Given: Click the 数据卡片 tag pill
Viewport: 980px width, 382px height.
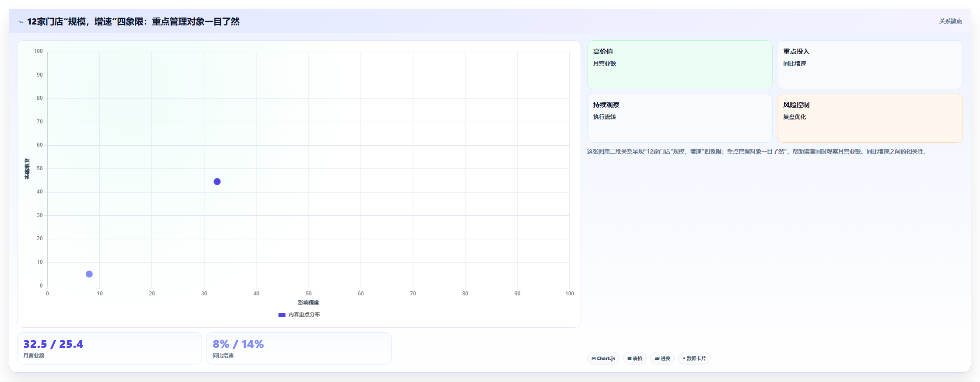Looking at the screenshot, I should click(694, 358).
